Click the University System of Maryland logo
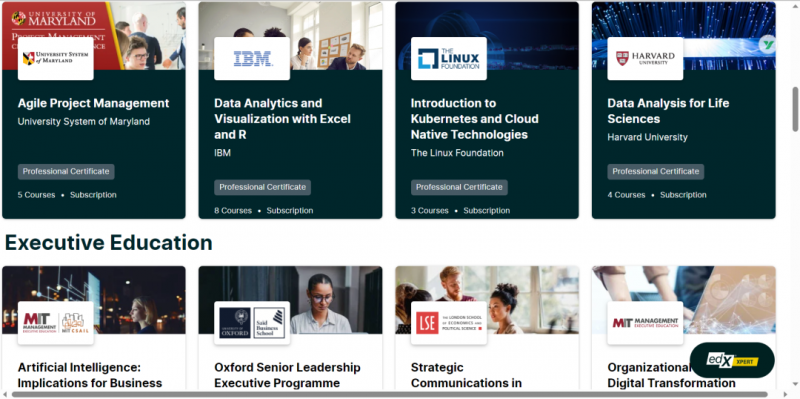Image resolution: width=800 pixels, height=399 pixels. pyautogui.click(x=56, y=59)
